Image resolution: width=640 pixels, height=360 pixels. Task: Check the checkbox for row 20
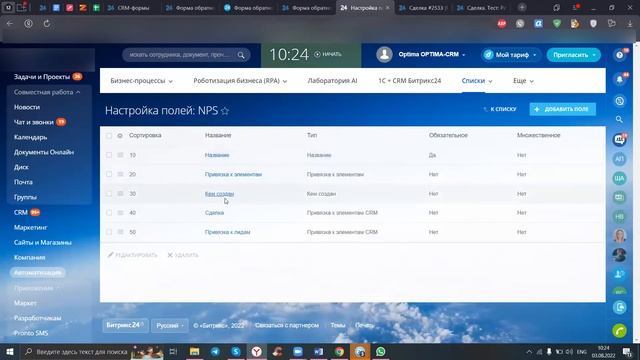point(109,174)
